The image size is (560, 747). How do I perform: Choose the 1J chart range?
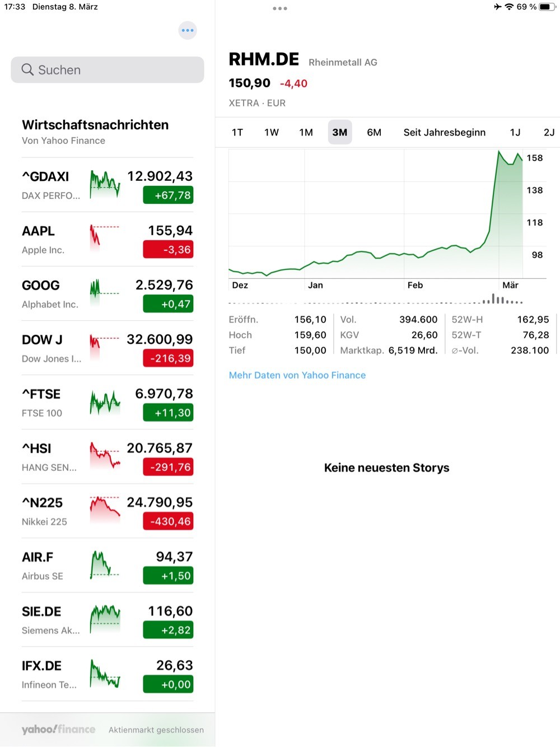[515, 132]
